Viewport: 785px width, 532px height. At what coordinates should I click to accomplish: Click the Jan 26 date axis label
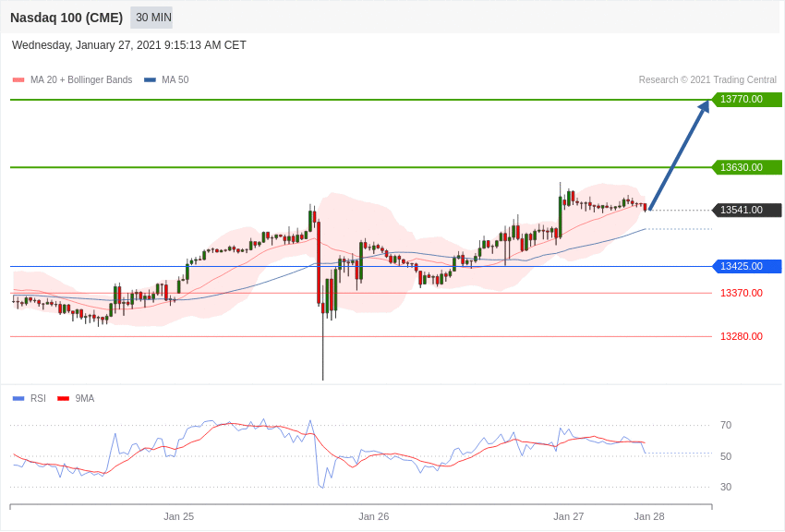[373, 516]
